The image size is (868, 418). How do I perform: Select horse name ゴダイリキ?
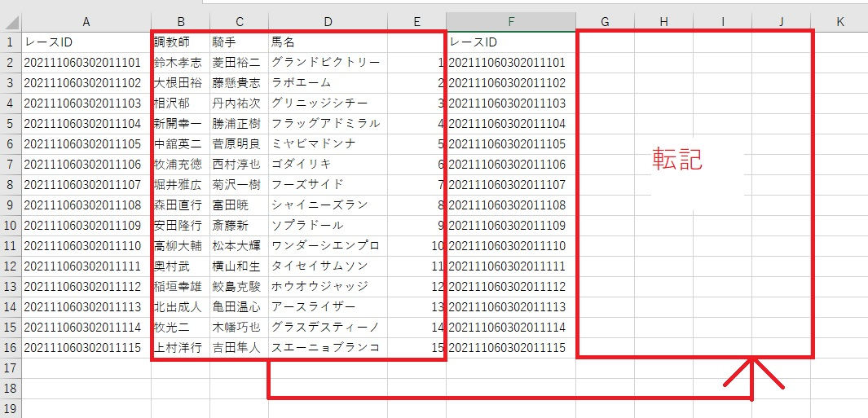pyautogui.click(x=328, y=165)
